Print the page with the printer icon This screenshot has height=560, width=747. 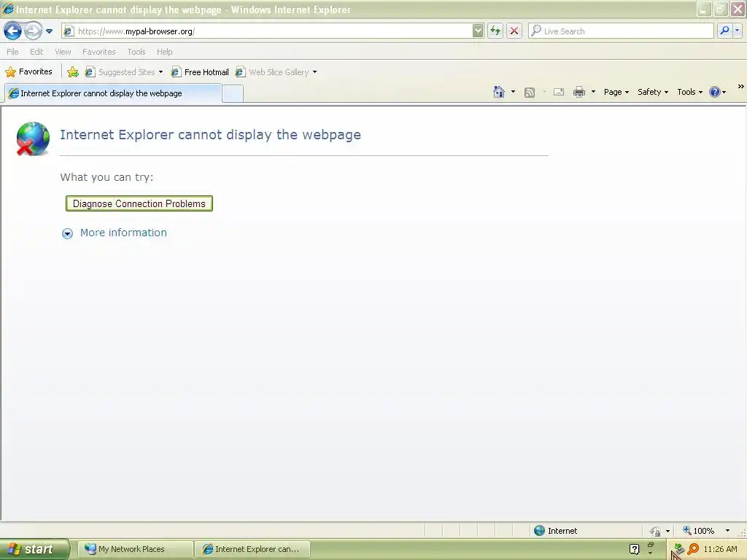click(x=578, y=92)
